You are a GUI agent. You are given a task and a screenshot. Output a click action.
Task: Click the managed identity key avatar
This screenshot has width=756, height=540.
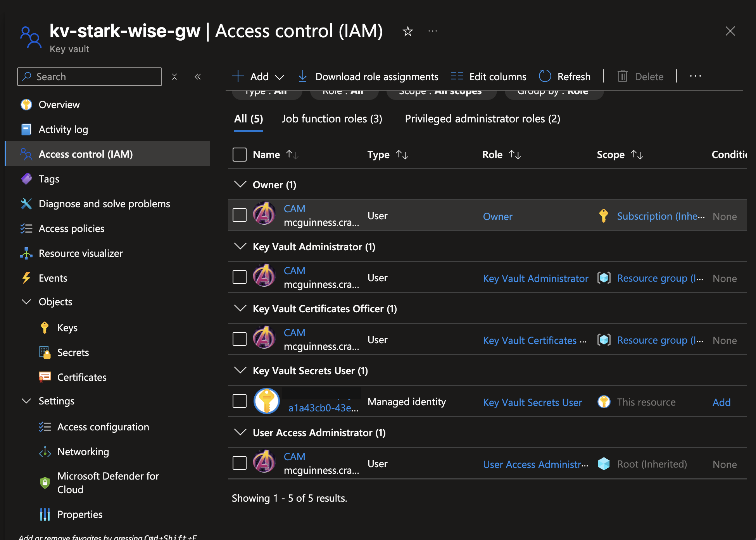point(267,401)
